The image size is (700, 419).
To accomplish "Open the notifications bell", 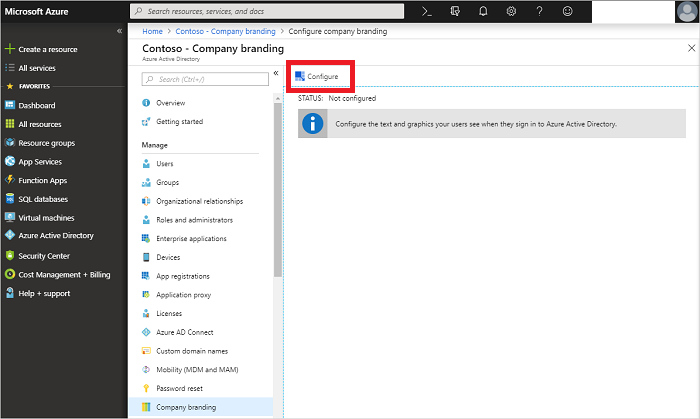I will click(483, 12).
